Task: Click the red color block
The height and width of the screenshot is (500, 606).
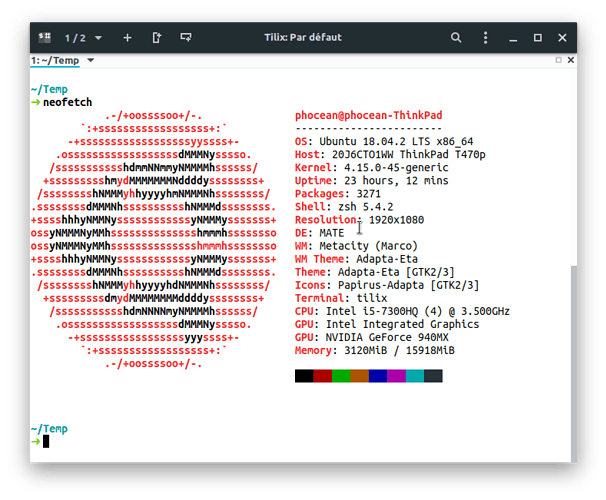Action: pos(323,376)
